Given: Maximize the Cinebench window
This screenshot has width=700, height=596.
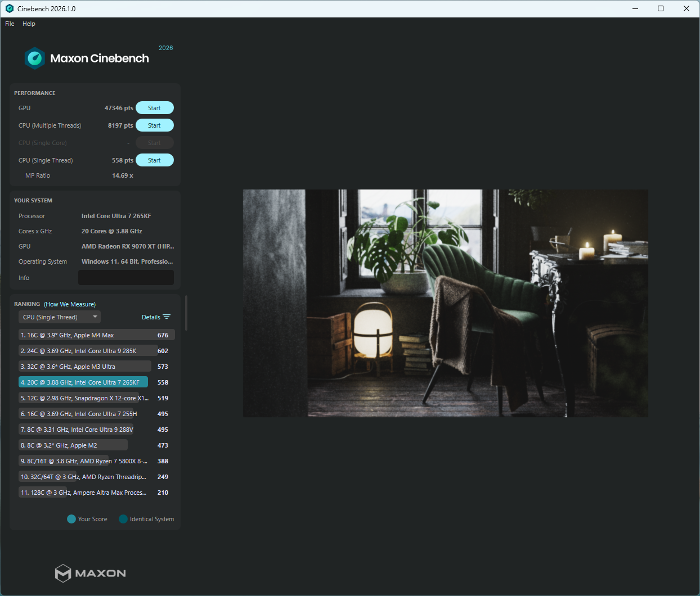Looking at the screenshot, I should click(661, 8).
